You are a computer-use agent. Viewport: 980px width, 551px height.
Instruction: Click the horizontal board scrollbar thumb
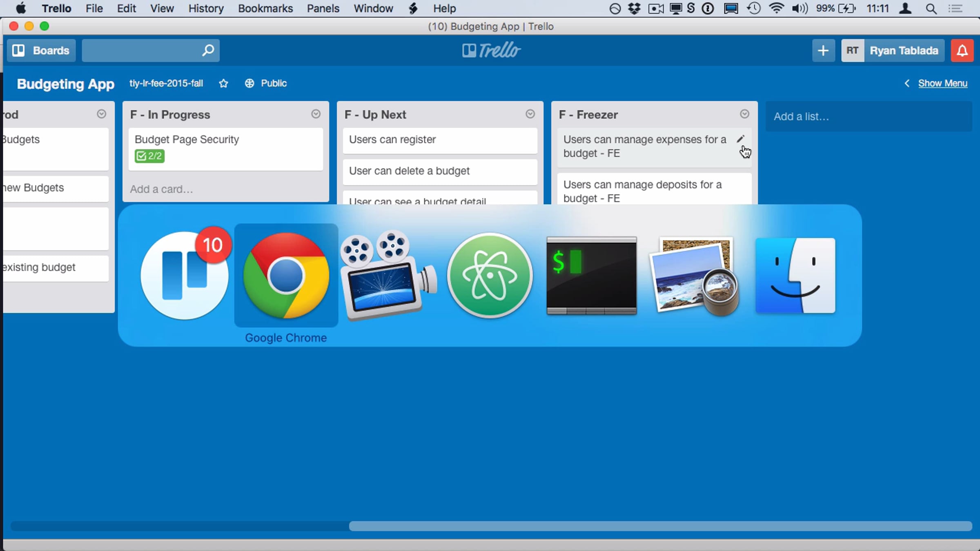click(660, 526)
